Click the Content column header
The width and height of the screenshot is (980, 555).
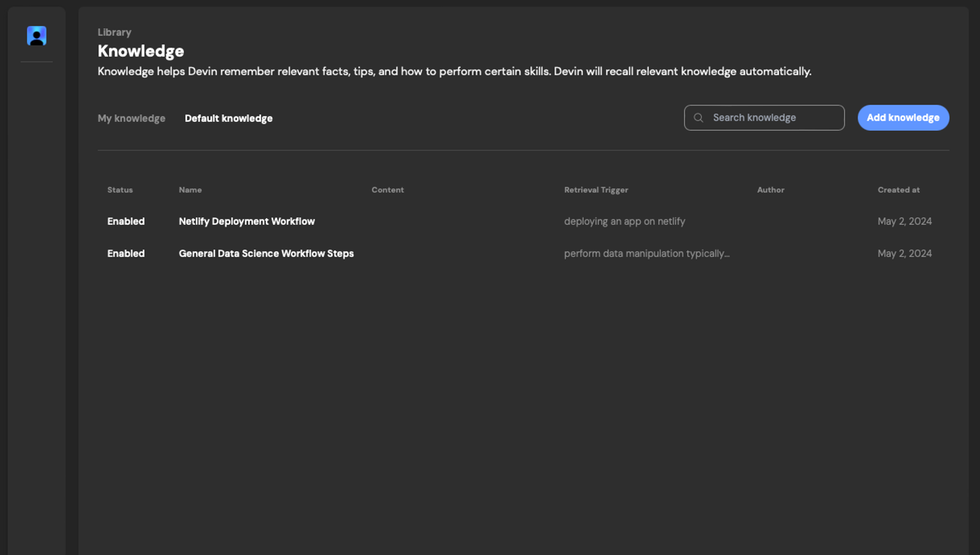click(387, 190)
